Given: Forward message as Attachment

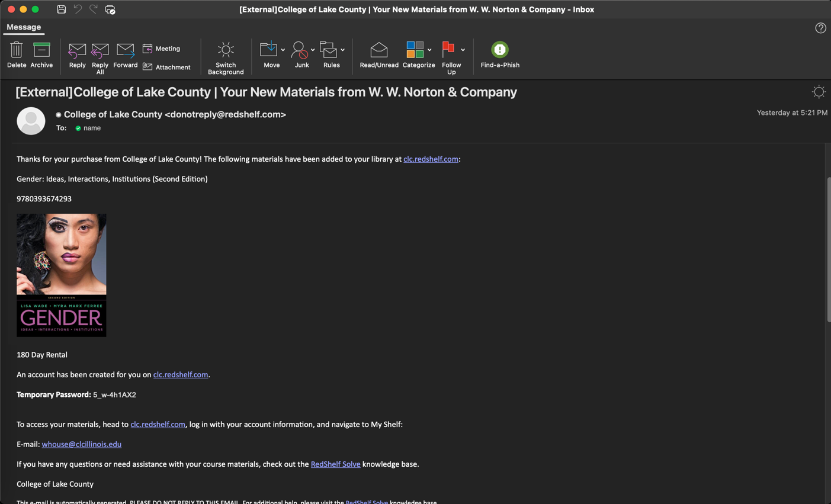Looking at the screenshot, I should pos(166,67).
